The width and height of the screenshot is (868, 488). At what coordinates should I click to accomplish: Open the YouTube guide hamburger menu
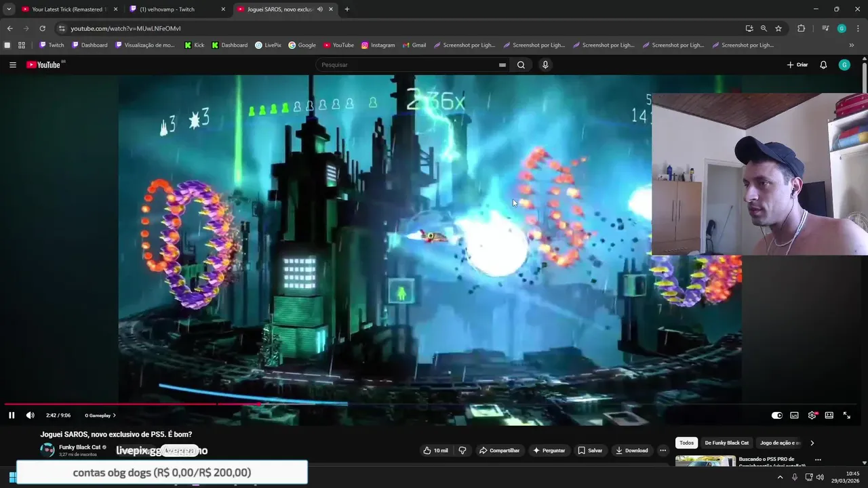(x=13, y=65)
